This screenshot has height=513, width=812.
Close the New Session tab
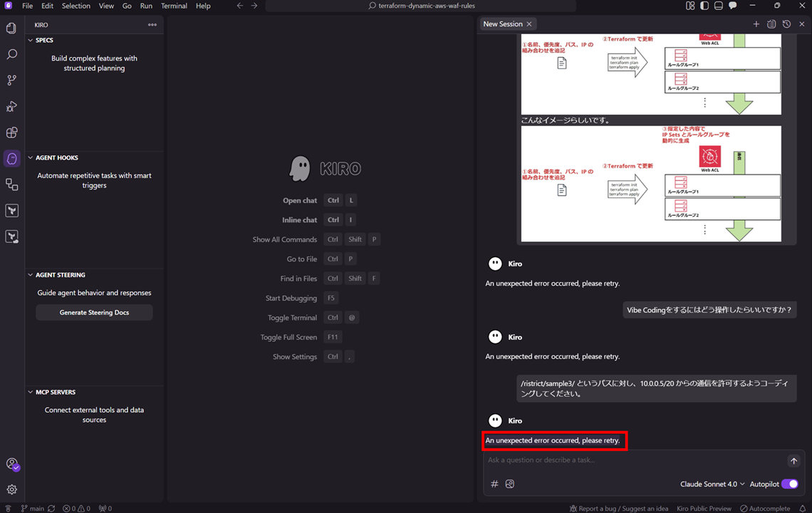click(529, 24)
